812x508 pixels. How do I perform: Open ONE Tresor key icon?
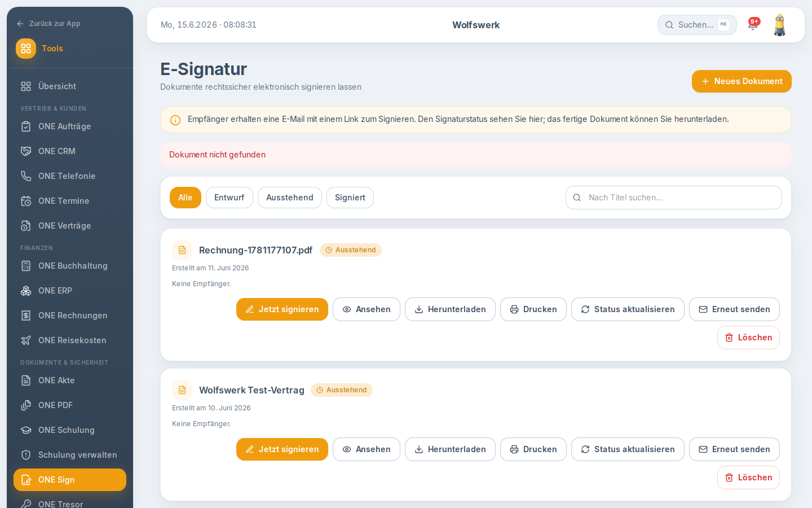pos(26,504)
